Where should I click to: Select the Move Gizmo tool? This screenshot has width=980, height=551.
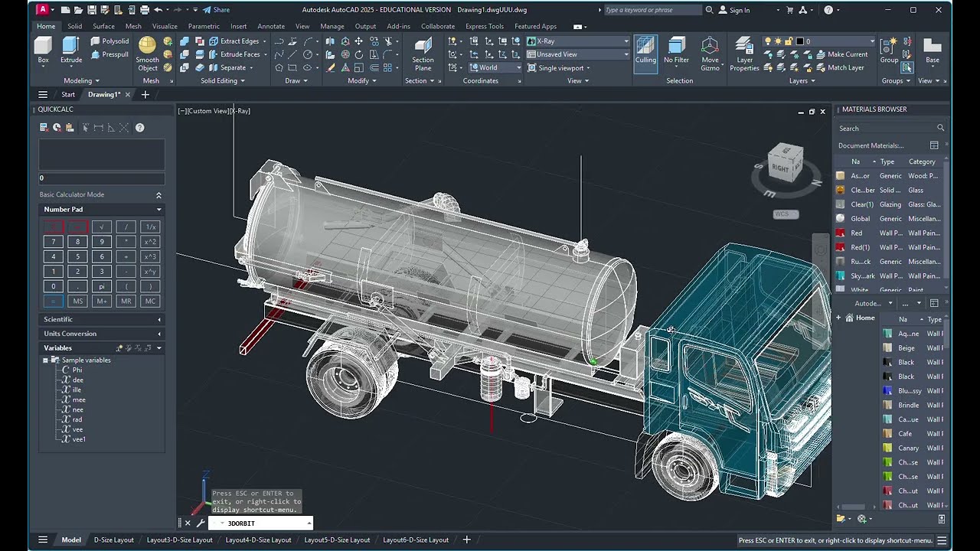pyautogui.click(x=710, y=54)
